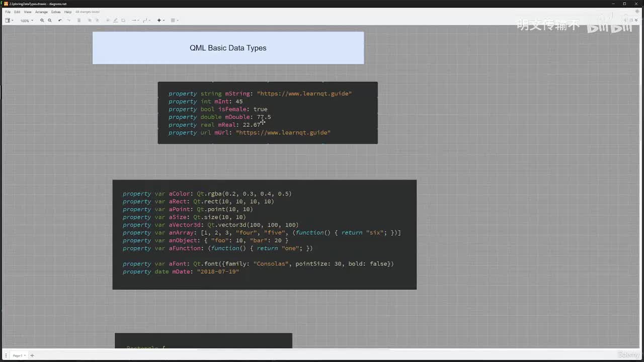Open the Connection arrow style dropdown

[135, 21]
